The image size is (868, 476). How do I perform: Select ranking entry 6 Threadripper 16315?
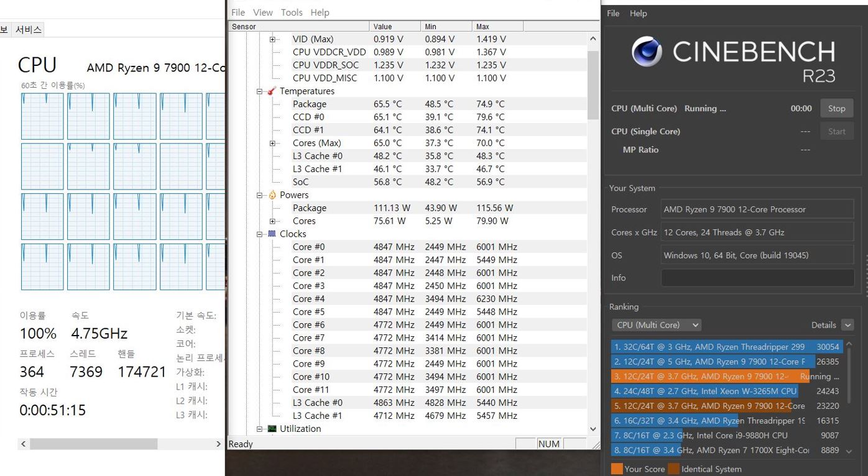point(726,421)
